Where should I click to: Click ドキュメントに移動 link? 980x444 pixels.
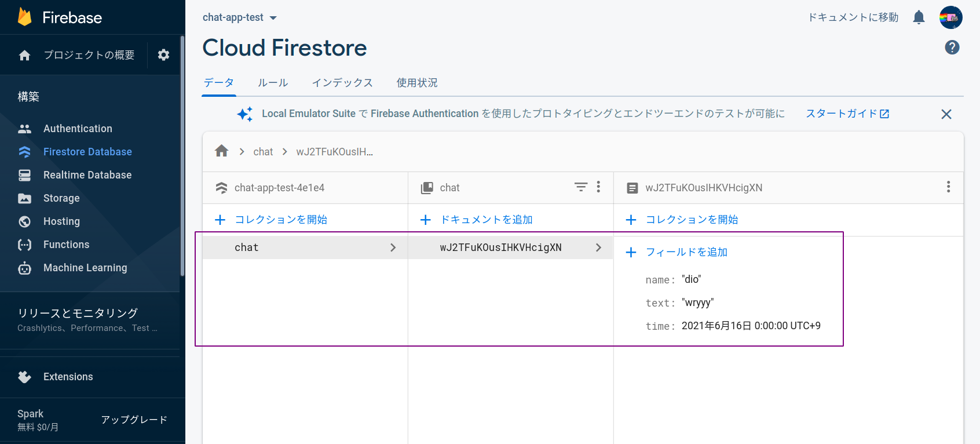(853, 17)
